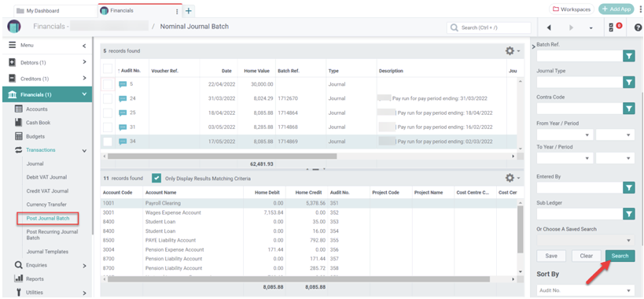This screenshot has height=299, width=644.
Task: Click the back navigation arrow
Action: (x=549, y=28)
